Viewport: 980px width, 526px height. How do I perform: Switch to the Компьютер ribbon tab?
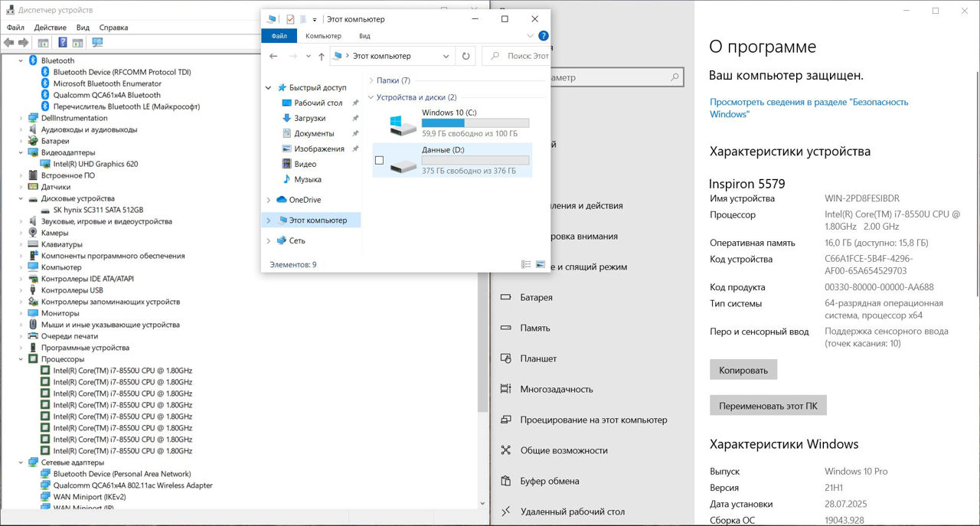pos(323,36)
